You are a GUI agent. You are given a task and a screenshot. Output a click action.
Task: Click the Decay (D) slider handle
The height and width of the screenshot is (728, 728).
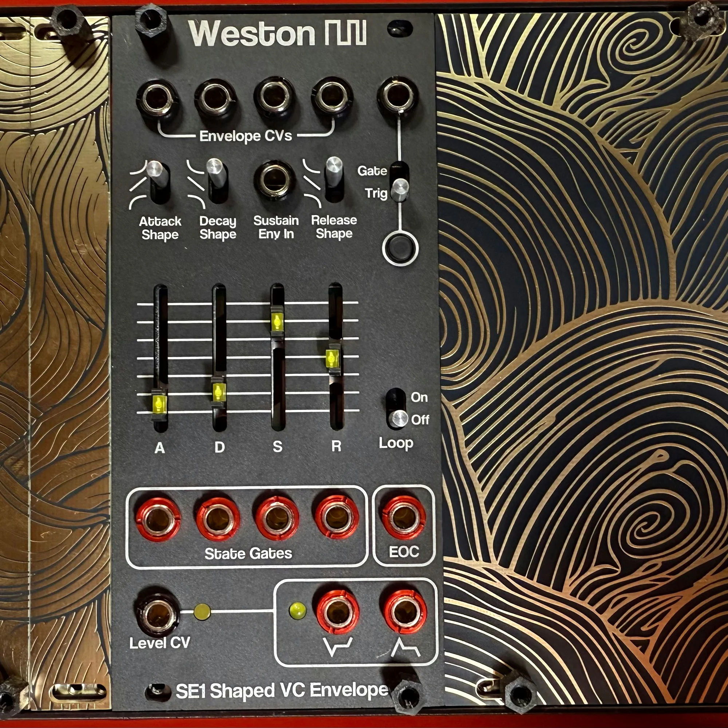pos(218,392)
